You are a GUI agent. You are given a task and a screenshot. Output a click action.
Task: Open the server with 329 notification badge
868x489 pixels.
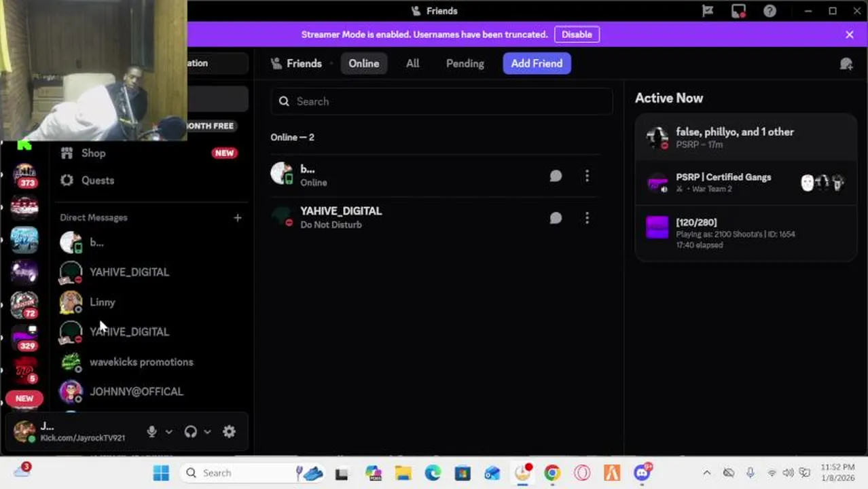(24, 338)
